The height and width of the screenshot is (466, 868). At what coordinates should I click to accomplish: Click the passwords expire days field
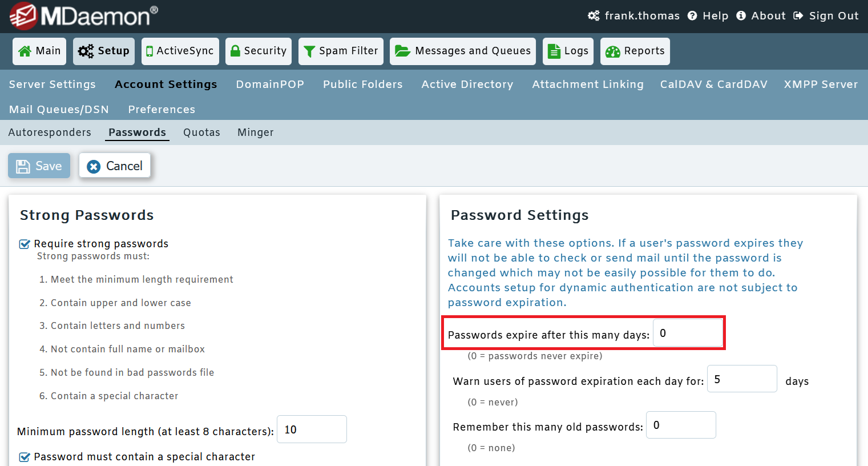(688, 333)
